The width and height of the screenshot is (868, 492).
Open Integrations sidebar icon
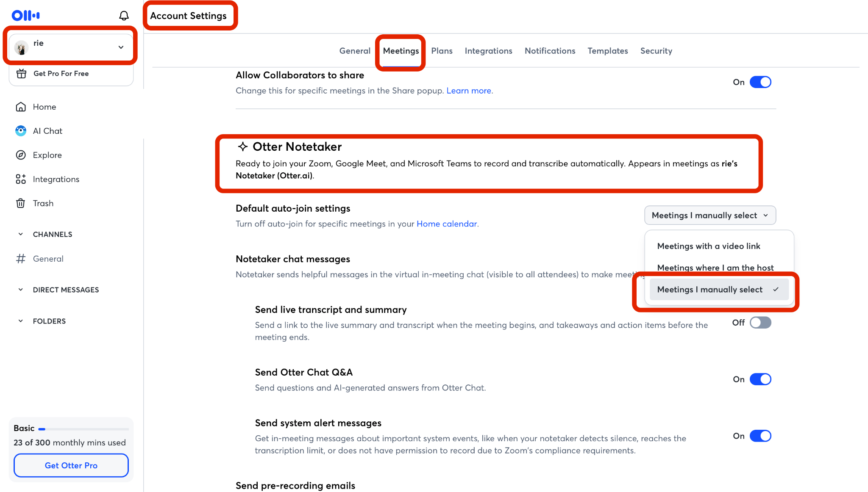click(21, 179)
